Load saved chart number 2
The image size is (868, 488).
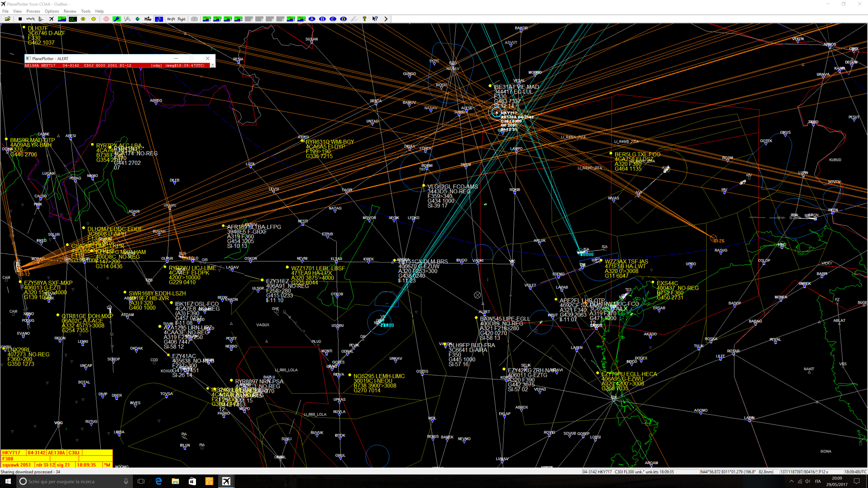(217, 19)
